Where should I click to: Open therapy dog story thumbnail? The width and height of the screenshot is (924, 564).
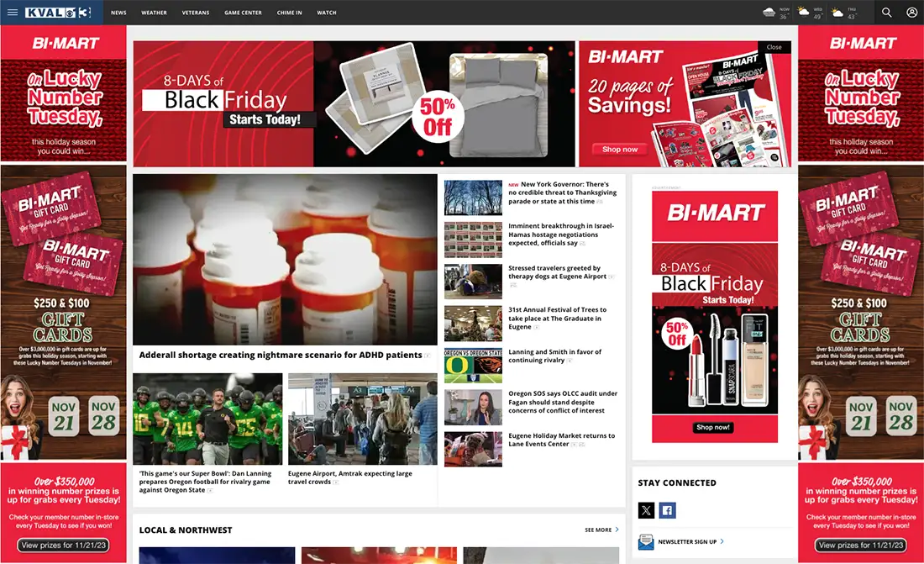coord(473,282)
